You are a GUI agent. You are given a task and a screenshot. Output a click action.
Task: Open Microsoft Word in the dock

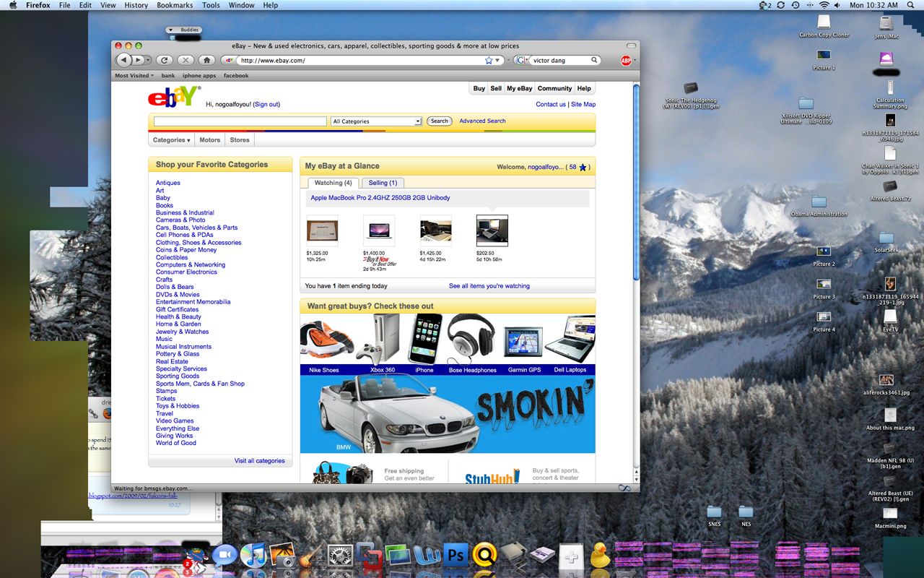coord(427,555)
